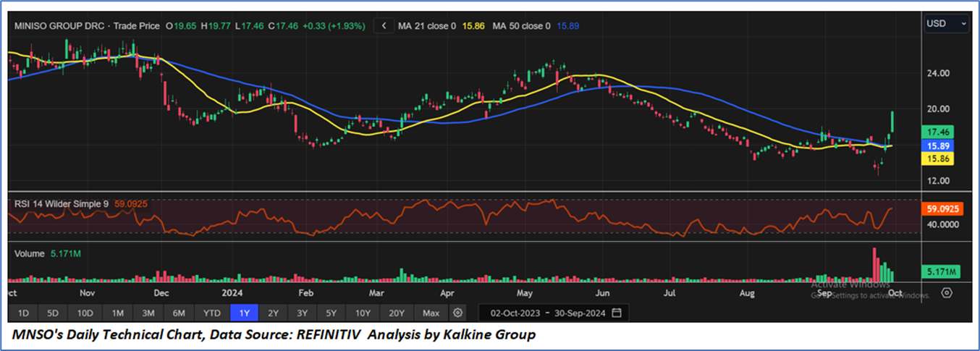Click the blue 15.89 MA price tag

click(937, 145)
